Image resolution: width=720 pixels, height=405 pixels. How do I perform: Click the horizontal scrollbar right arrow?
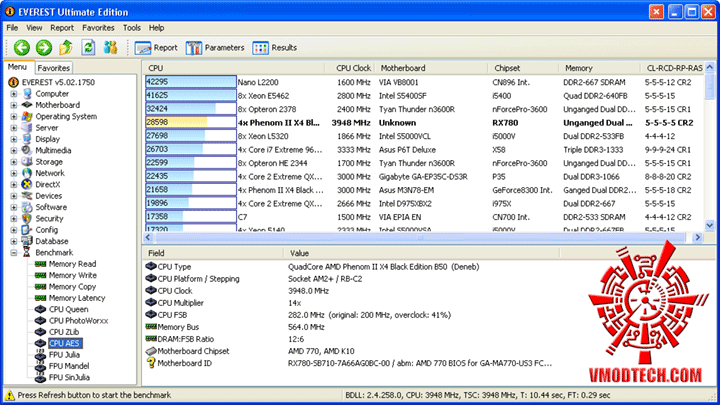(x=698, y=237)
